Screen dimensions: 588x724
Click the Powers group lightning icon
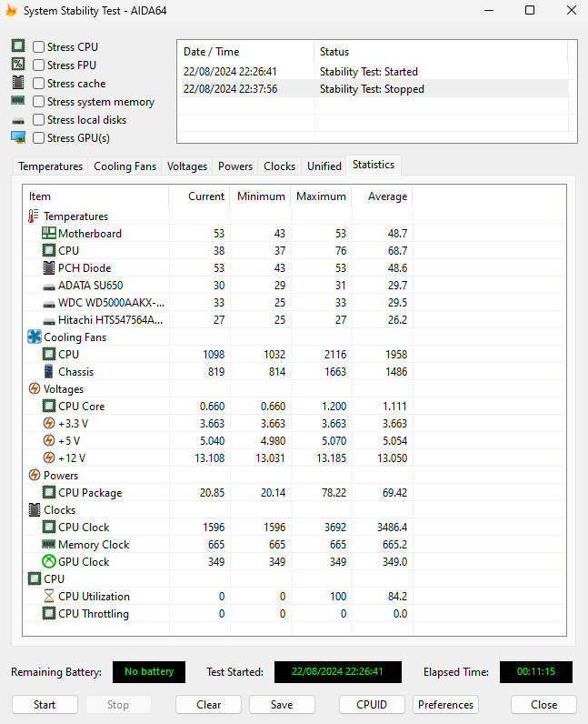tap(35, 475)
